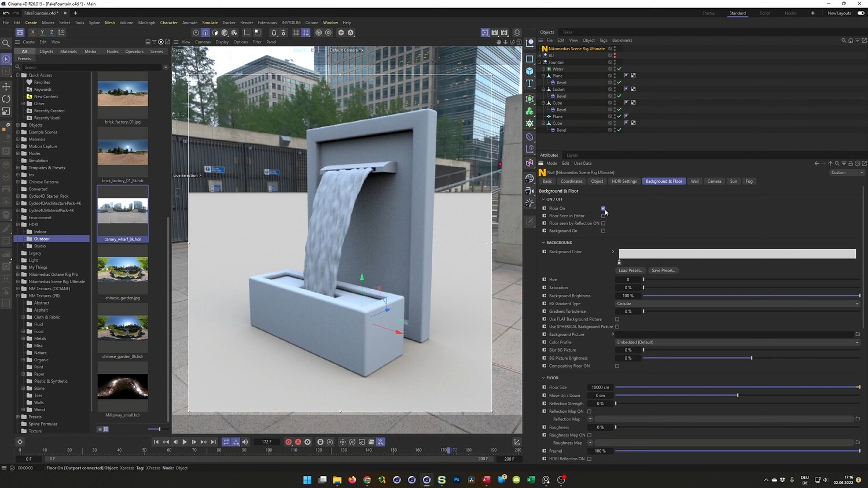Screen dimensions: 868x488
Task: Open the Custom mode dropdown in Attributes
Action: [x=847, y=172]
